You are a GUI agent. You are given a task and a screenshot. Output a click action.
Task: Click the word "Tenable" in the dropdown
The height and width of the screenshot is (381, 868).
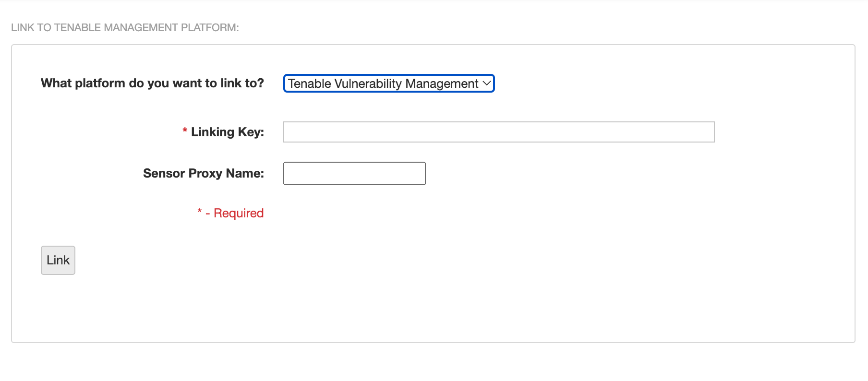(309, 83)
